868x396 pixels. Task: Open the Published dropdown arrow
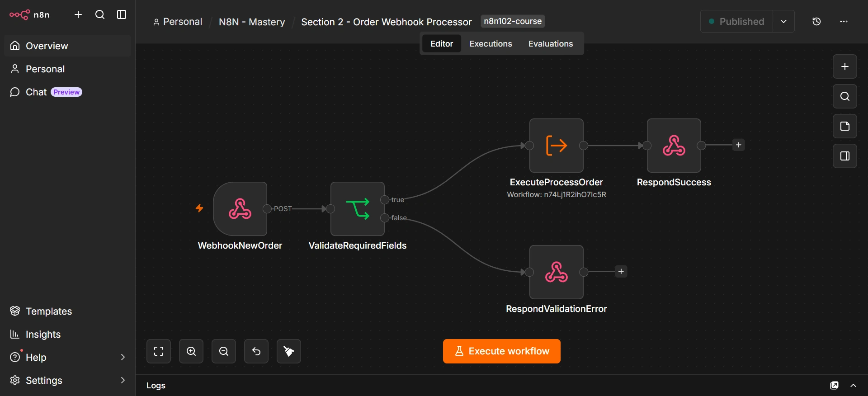[x=784, y=21]
